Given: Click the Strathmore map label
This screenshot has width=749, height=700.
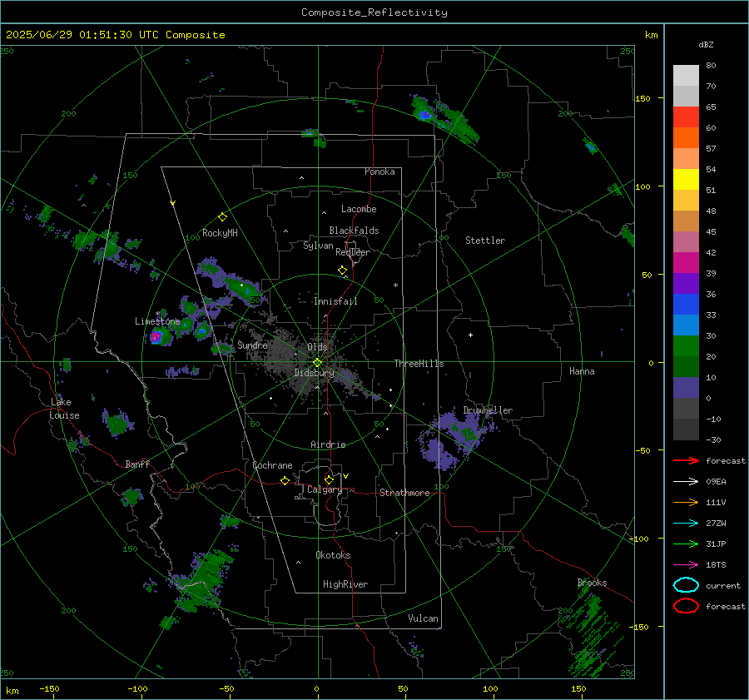Looking at the screenshot, I should coord(404,493).
